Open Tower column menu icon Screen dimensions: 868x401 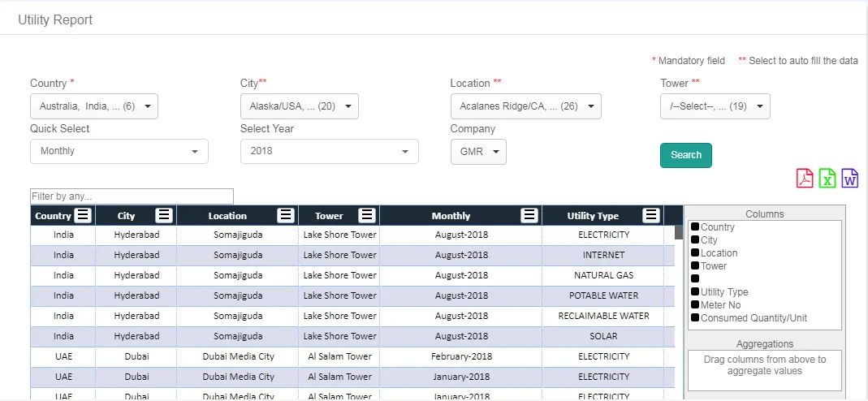pos(367,215)
